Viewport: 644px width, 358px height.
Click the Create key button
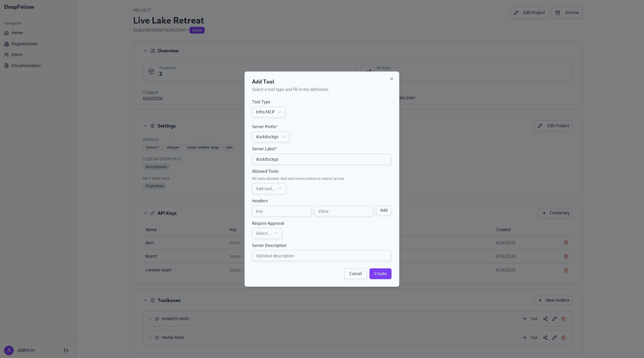(x=555, y=213)
